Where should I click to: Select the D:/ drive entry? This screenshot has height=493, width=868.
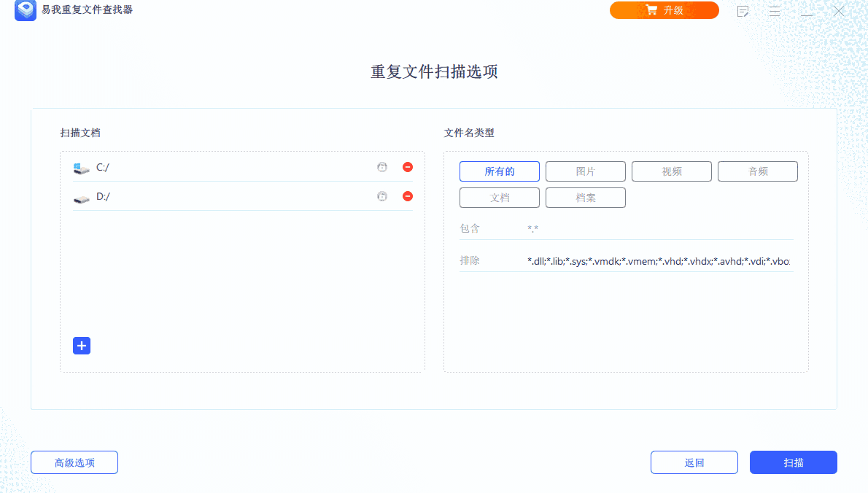102,197
